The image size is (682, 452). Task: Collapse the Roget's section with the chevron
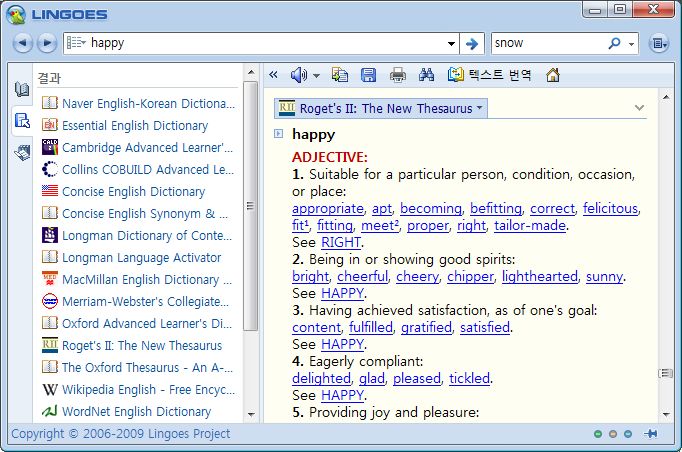pos(639,107)
